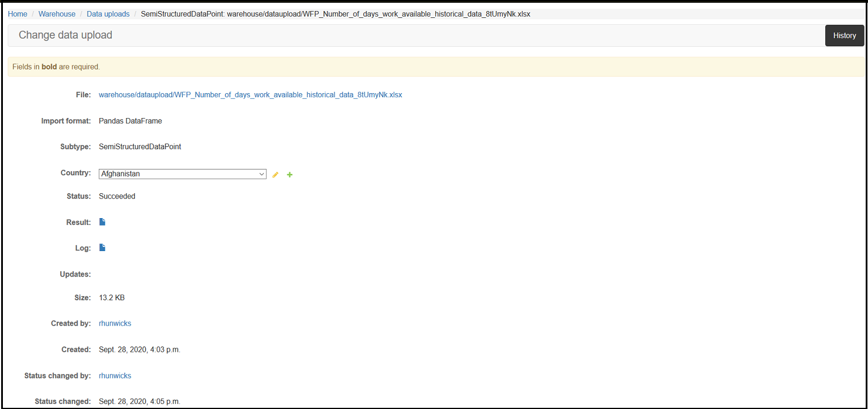Click the Country field label

click(x=75, y=173)
